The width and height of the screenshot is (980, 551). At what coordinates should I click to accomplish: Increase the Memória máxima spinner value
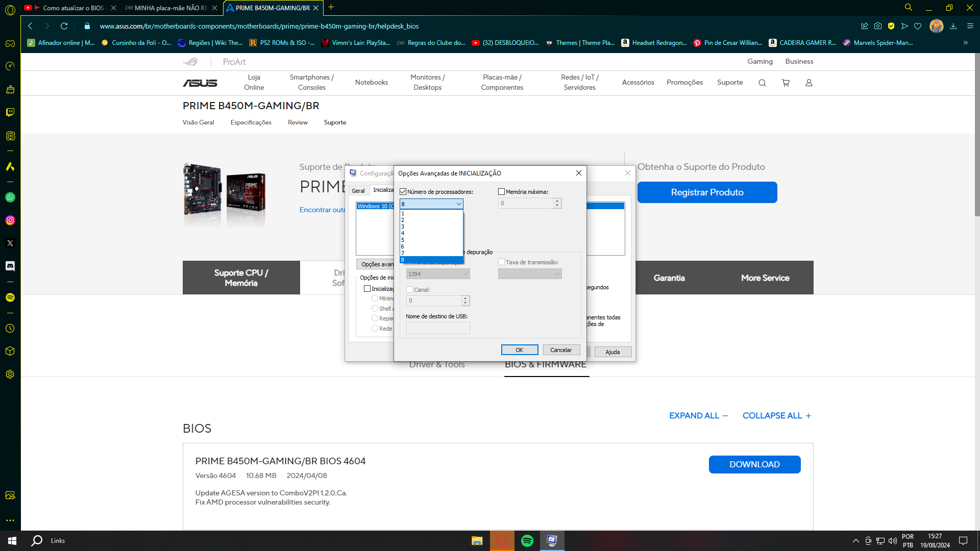click(x=557, y=201)
